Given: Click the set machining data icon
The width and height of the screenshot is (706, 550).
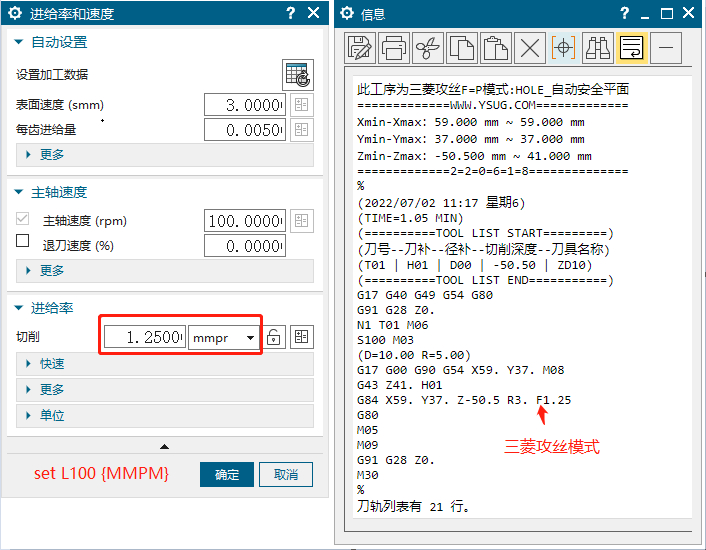Looking at the screenshot, I should [297, 74].
